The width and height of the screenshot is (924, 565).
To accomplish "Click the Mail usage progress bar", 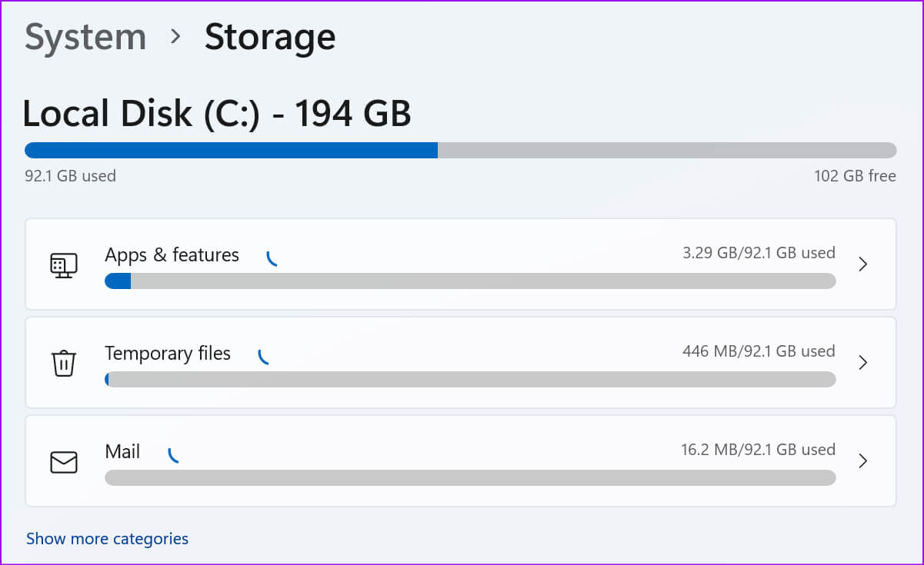I will tap(470, 478).
